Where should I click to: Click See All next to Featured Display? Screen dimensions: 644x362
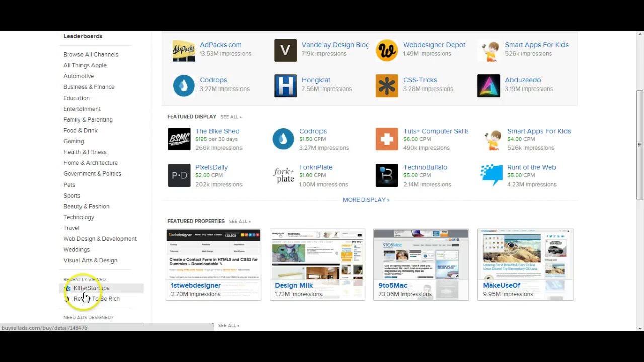231,117
